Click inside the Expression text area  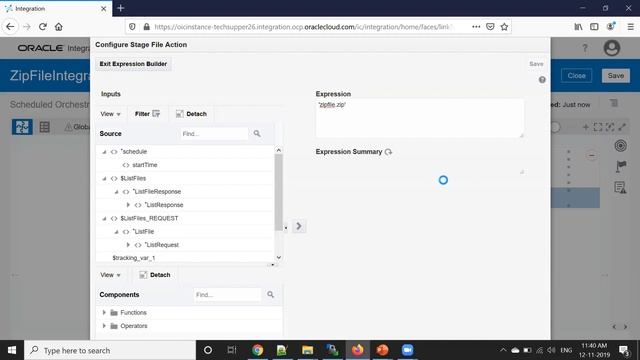[419, 118]
